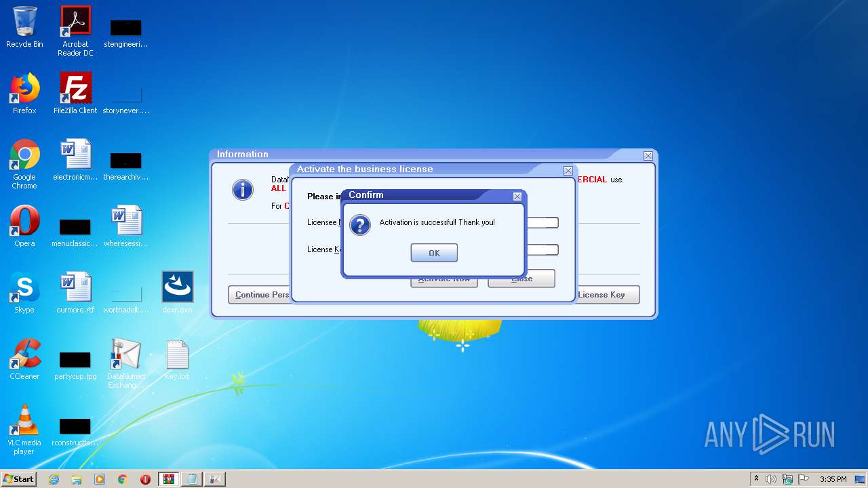Click the blue info icon in Information window

[243, 190]
